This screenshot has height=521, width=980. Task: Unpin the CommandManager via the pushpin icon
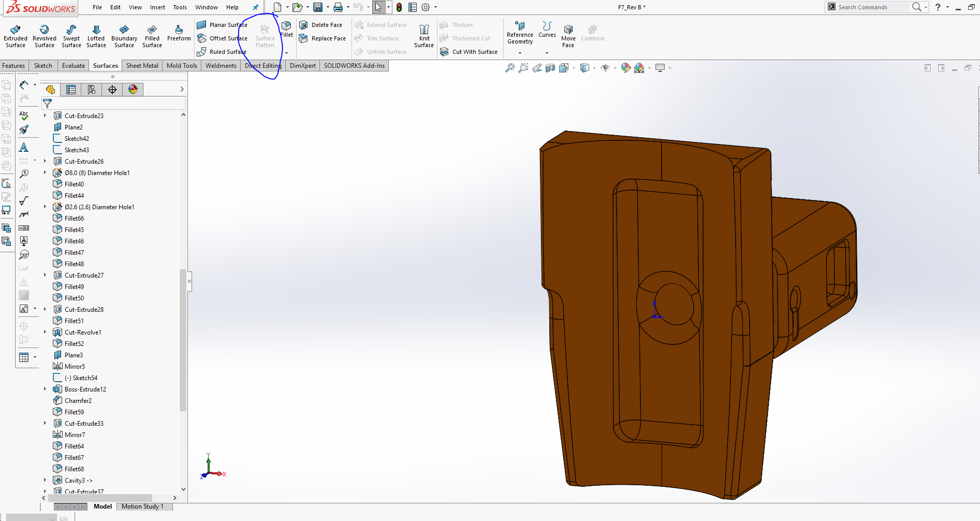coord(255,7)
